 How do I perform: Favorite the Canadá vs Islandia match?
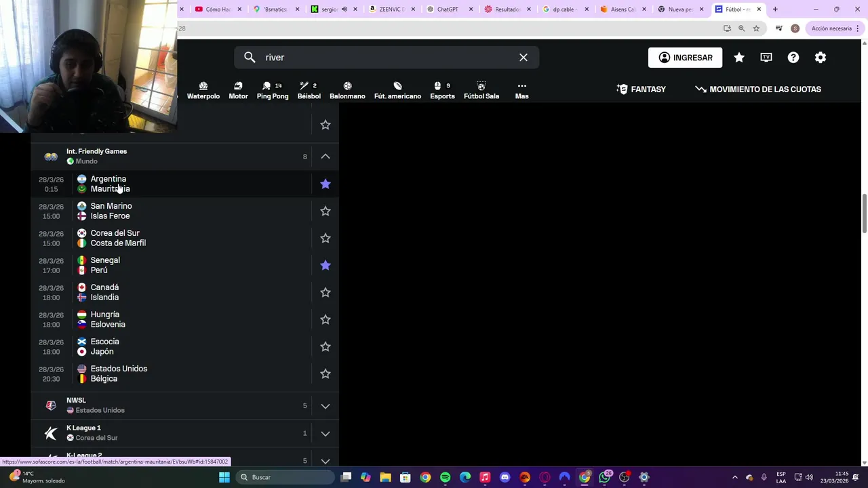[x=325, y=292]
